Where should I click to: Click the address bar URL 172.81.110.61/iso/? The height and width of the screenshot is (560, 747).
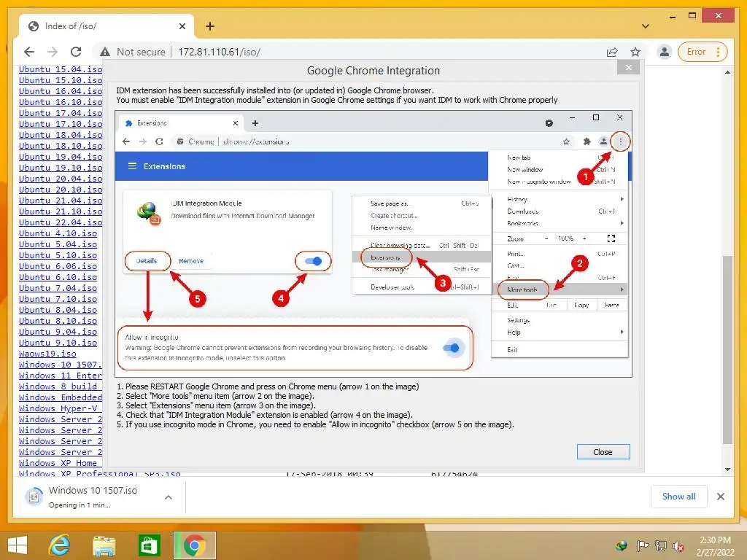click(x=219, y=52)
